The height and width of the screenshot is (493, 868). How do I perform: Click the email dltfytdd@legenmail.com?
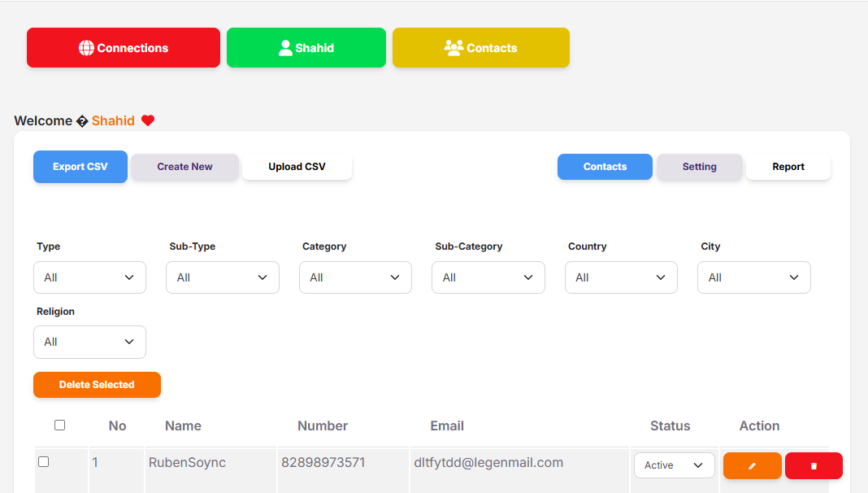[x=488, y=463]
